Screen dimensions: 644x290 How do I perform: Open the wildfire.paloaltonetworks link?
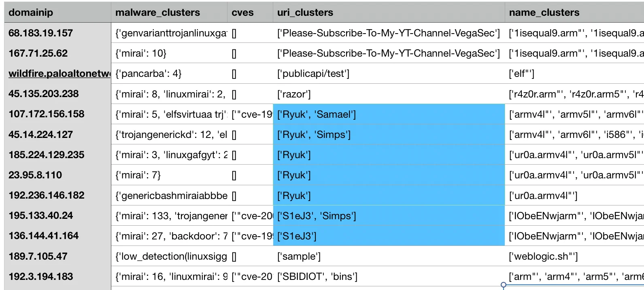coord(60,74)
